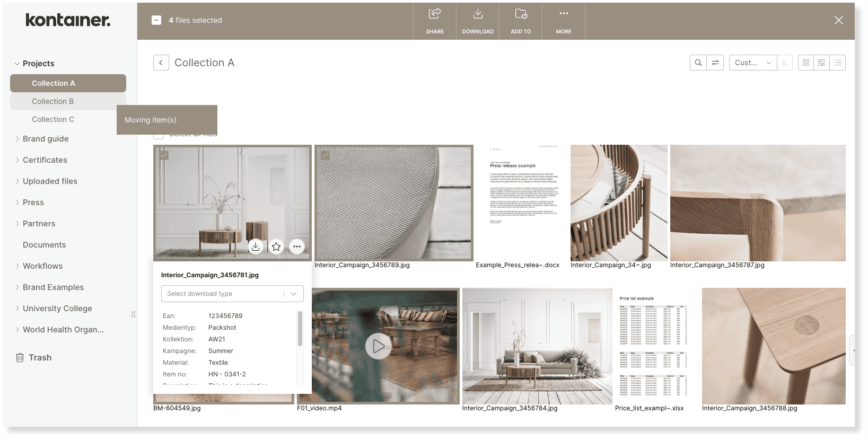Image resolution: width=868 pixels, height=440 pixels.
Task: Switch to large grid view
Action: coord(821,63)
